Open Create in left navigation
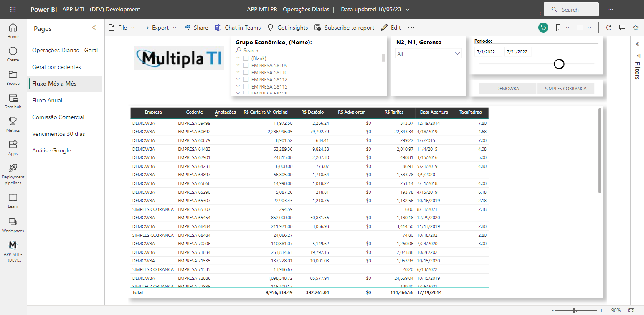The width and height of the screenshot is (644, 315). [x=13, y=54]
